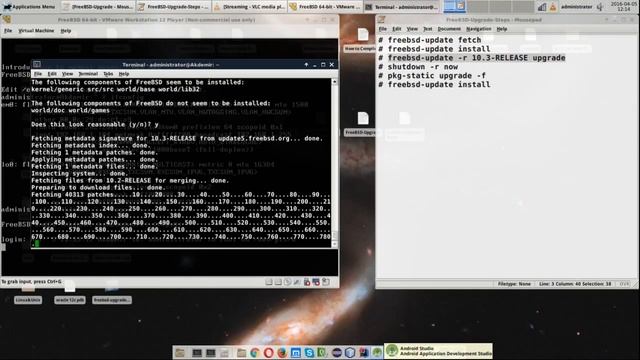Open the blue Maxthon 'm' dock icon
640x360 pixels.
pos(296,352)
